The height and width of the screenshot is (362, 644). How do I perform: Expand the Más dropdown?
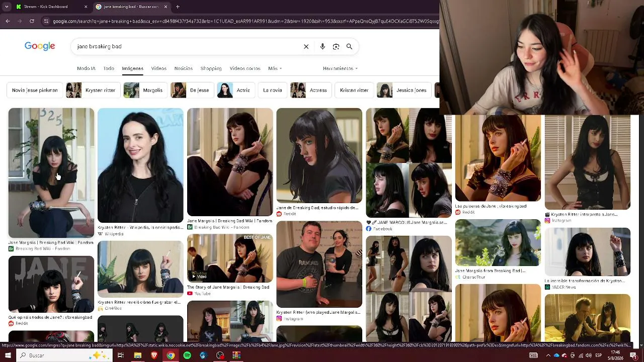click(x=275, y=68)
